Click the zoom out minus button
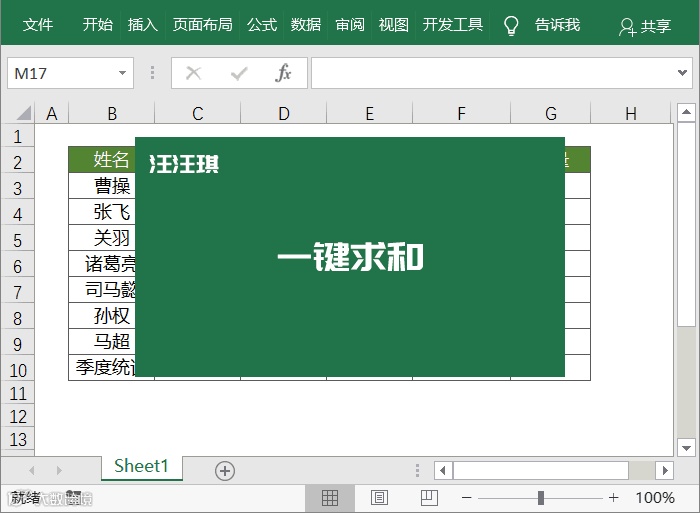Image resolution: width=700 pixels, height=513 pixels. tap(467, 497)
